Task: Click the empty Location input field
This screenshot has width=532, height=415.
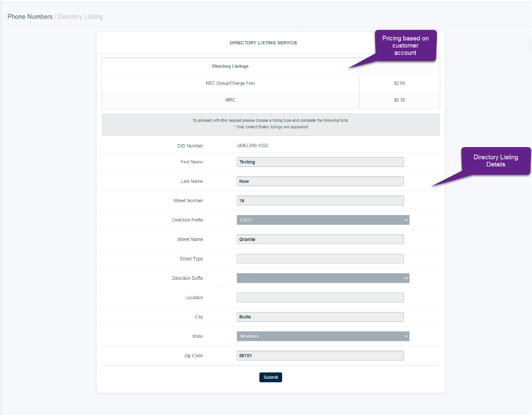Action: coord(320,298)
